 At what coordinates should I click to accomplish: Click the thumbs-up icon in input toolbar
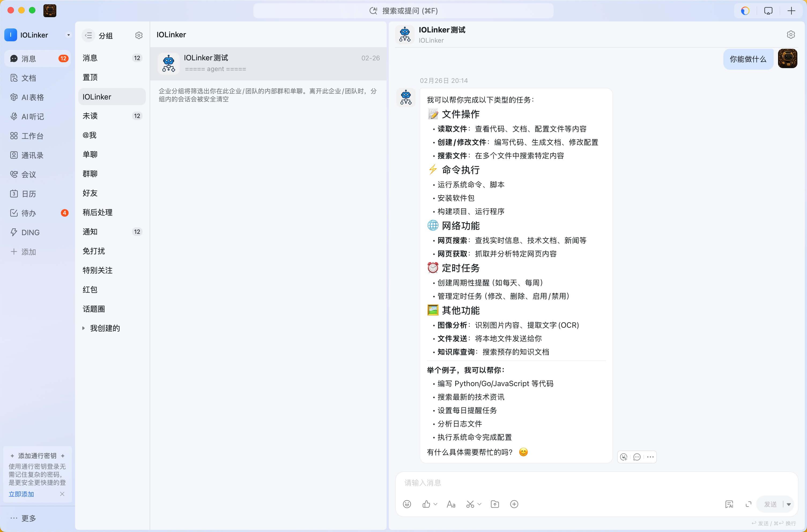pyautogui.click(x=426, y=504)
